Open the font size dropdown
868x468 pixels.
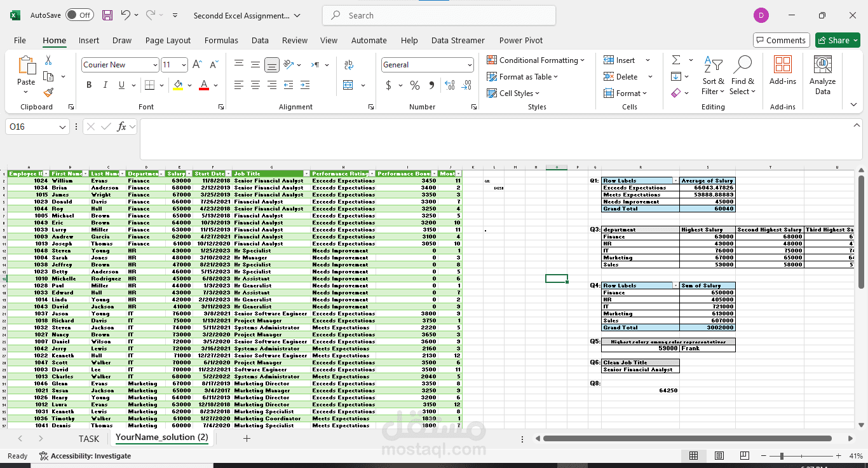coord(184,65)
